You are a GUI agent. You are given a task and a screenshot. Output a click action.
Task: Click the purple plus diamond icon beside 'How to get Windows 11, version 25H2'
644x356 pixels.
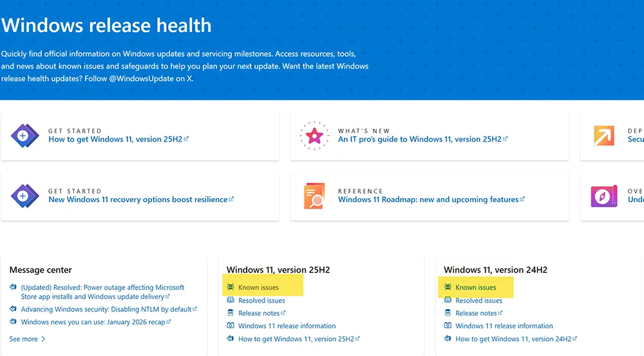24,136
